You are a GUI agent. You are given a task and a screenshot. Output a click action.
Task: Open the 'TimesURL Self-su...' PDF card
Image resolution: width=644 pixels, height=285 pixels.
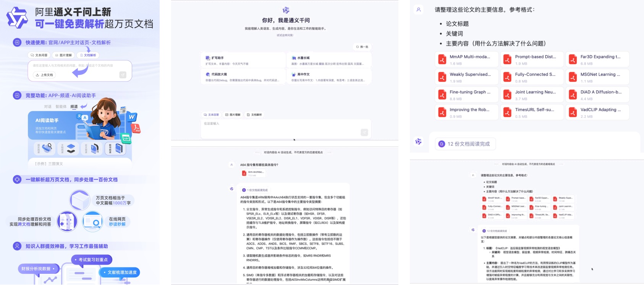coord(532,112)
